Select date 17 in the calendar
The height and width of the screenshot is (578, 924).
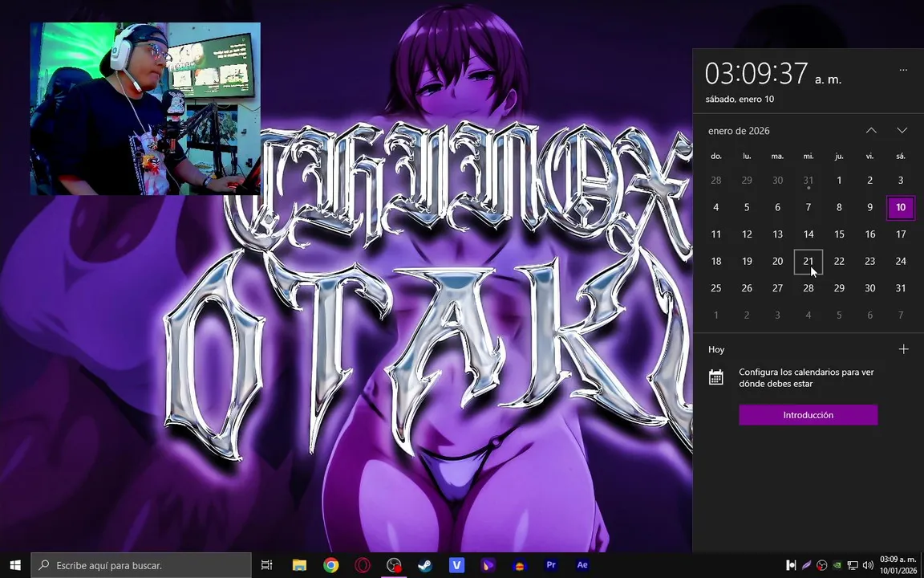[901, 234]
